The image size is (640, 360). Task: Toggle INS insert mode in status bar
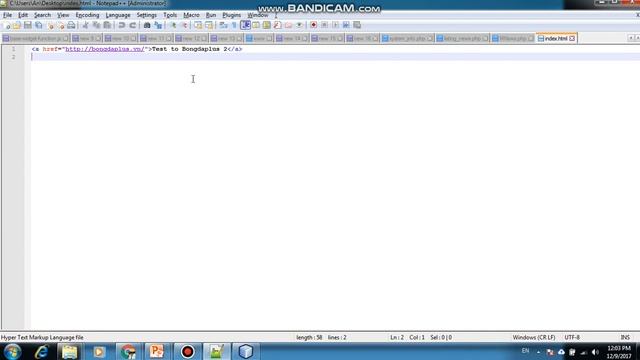click(x=625, y=338)
